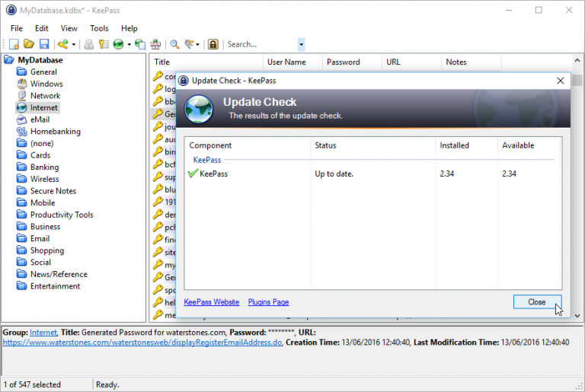The width and height of the screenshot is (585, 392).
Task: Select the News/Reference group
Action: [59, 274]
